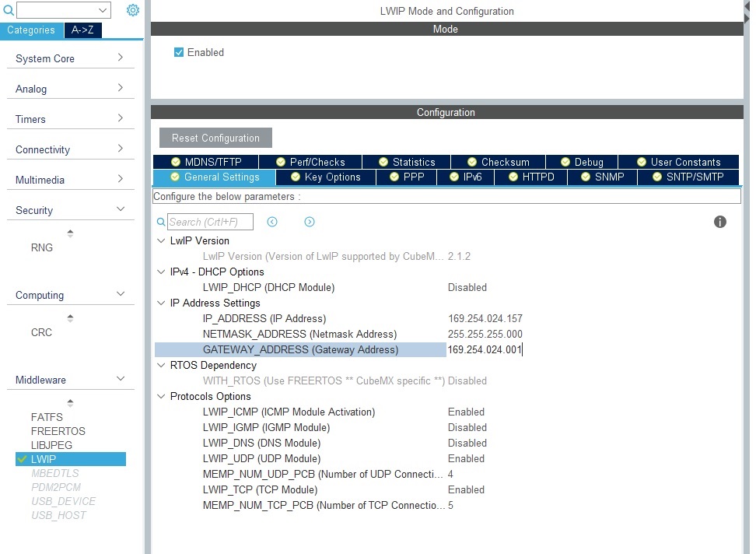
Task: Open the Key Options tab
Action: point(325,177)
